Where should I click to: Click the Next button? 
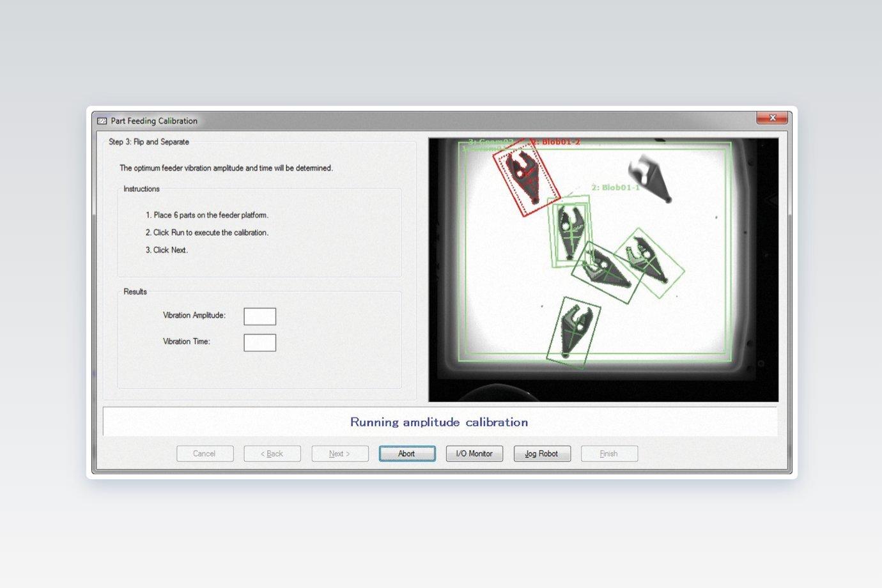click(340, 454)
